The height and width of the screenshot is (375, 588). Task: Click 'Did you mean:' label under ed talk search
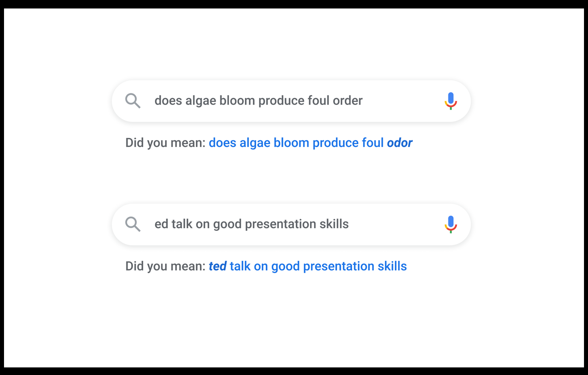tap(165, 266)
